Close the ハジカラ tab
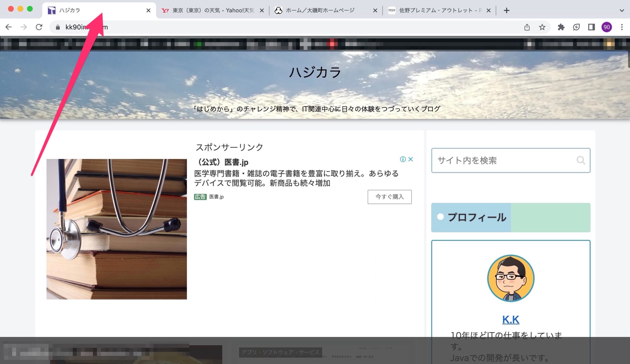Image resolution: width=630 pixels, height=364 pixels. 148,11
